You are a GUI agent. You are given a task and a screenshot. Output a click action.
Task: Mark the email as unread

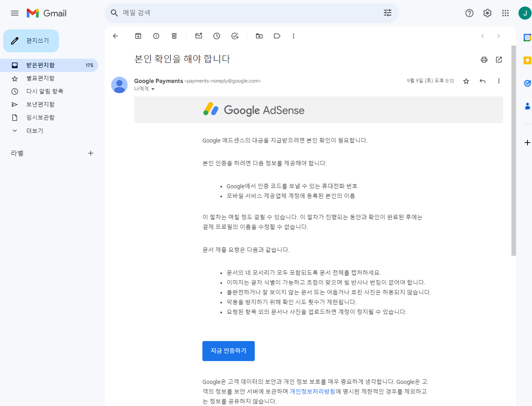point(198,36)
